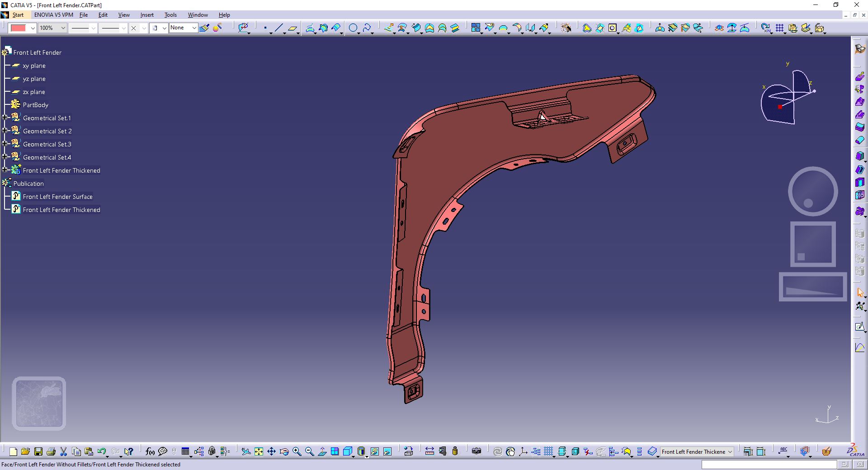
Task: Expand Geometrical Set.1 node
Action: (x=5, y=117)
